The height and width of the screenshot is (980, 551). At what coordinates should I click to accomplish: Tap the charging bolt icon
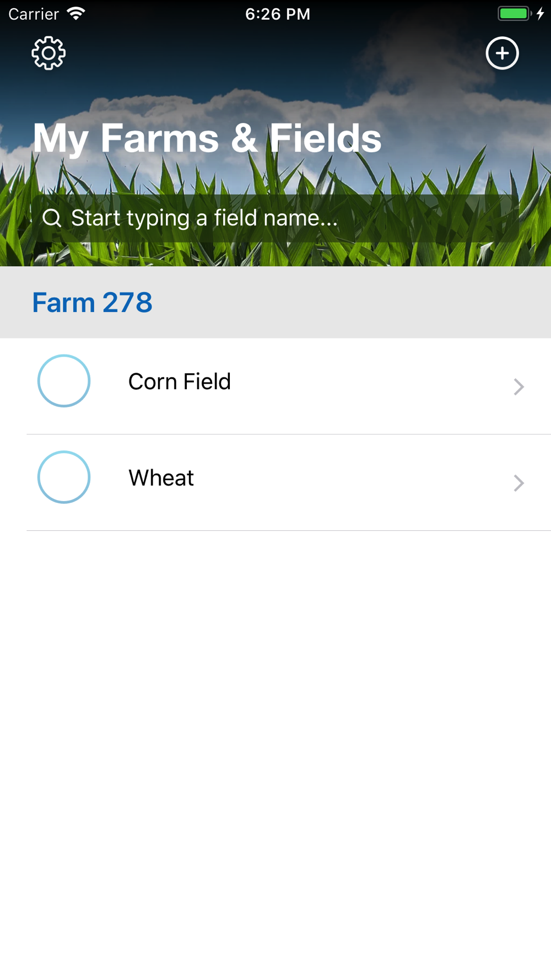coord(541,13)
